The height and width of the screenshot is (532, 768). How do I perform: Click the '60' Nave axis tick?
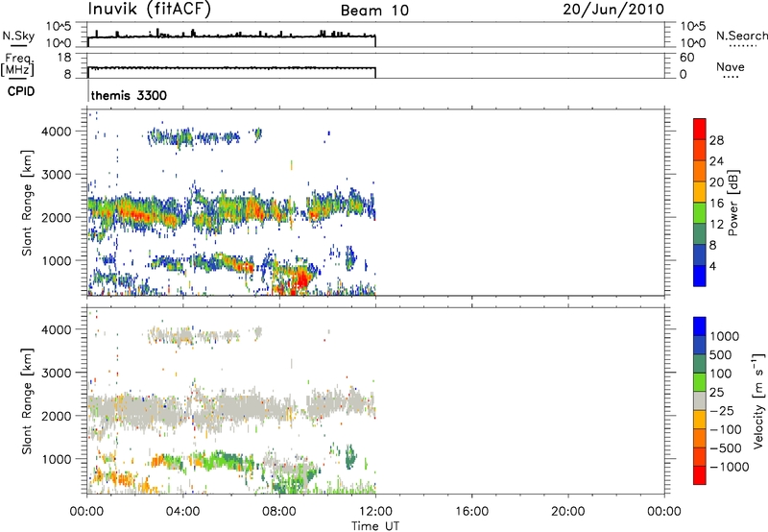[687, 58]
